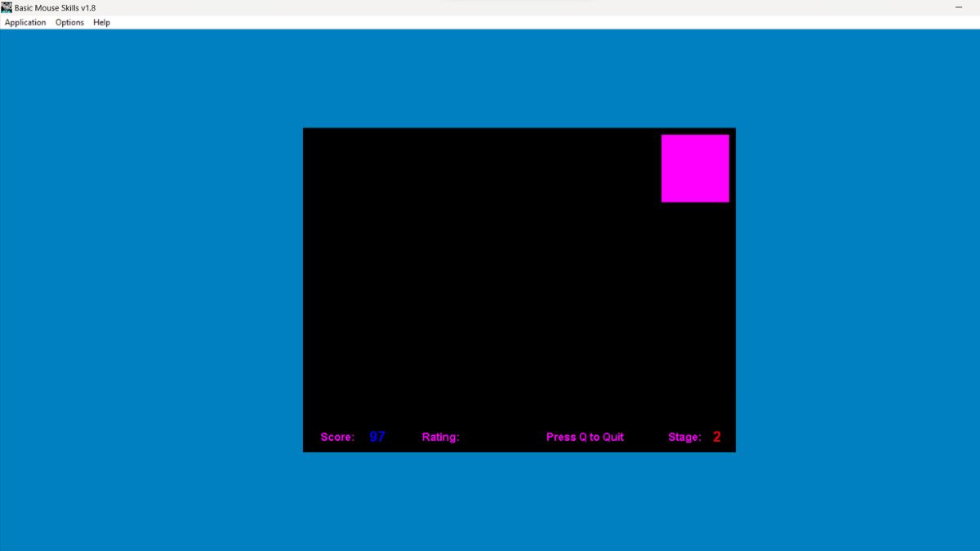
Task: Click the magenta square's center
Action: click(695, 167)
